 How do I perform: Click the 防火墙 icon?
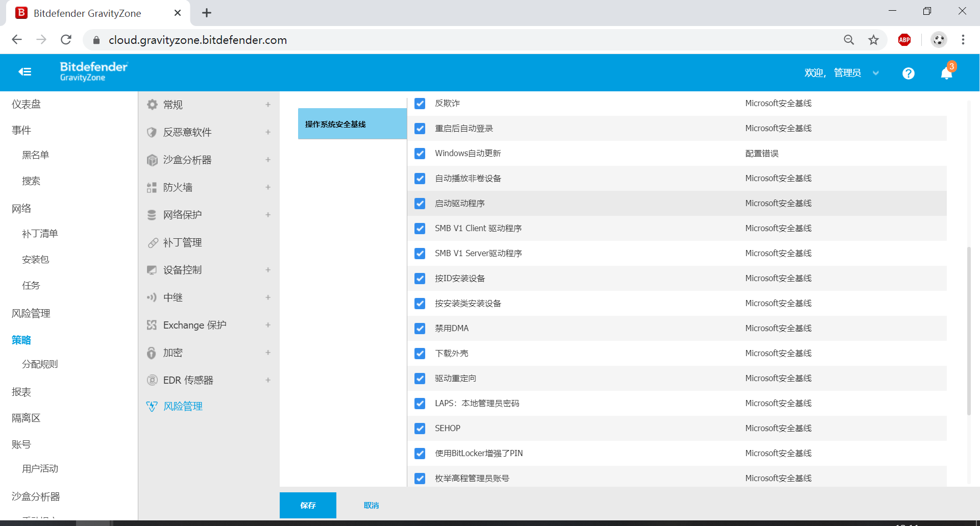pyautogui.click(x=152, y=187)
